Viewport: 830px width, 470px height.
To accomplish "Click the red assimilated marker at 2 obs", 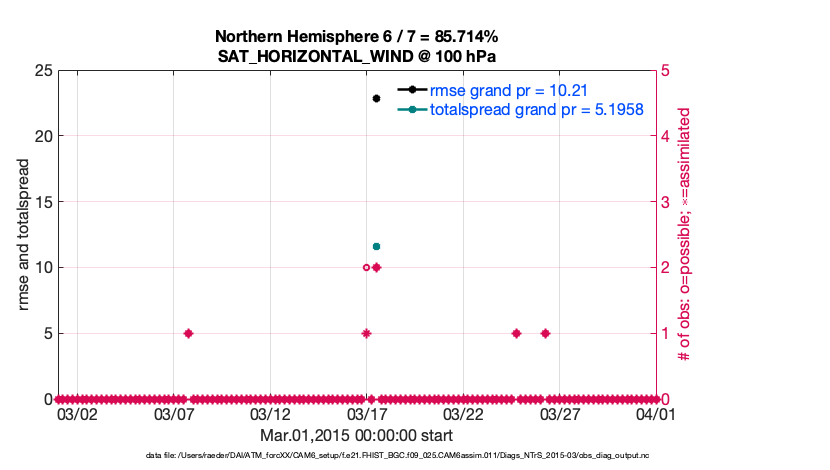I will click(x=377, y=267).
